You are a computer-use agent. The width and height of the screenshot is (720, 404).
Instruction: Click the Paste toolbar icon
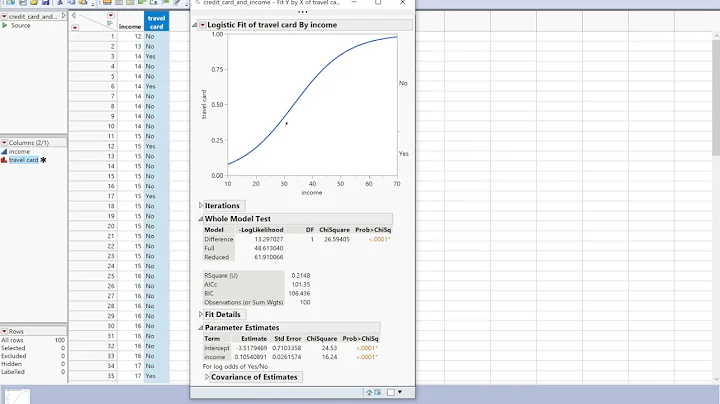[x=83, y=2]
